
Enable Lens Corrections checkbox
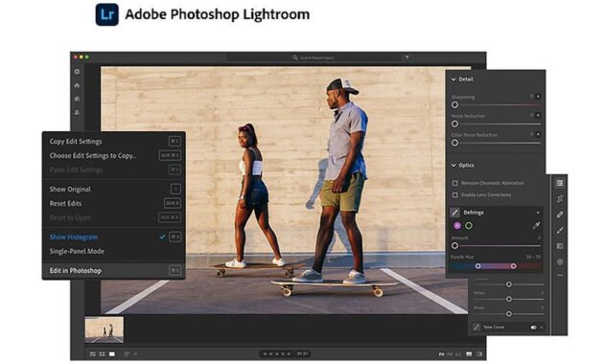(x=455, y=195)
